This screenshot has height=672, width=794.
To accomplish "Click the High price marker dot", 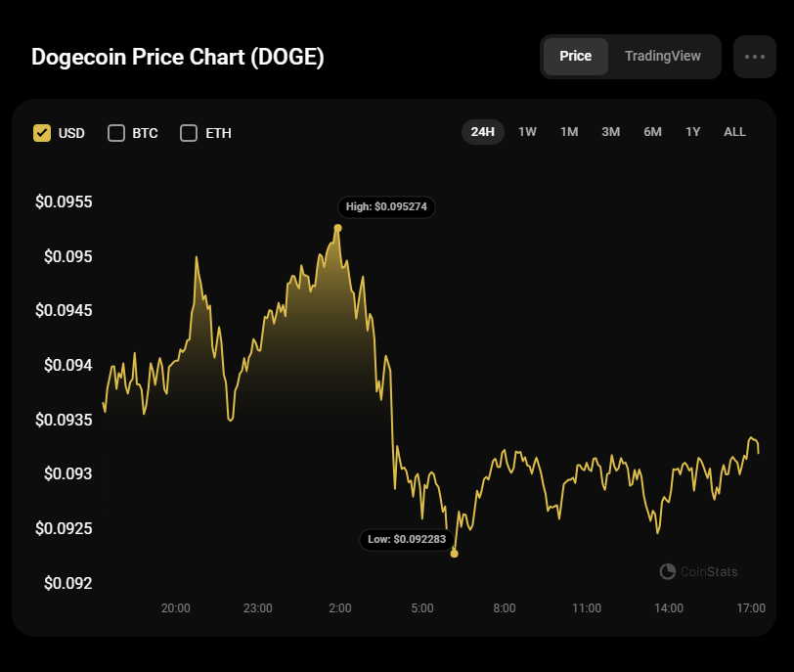I will [x=337, y=228].
